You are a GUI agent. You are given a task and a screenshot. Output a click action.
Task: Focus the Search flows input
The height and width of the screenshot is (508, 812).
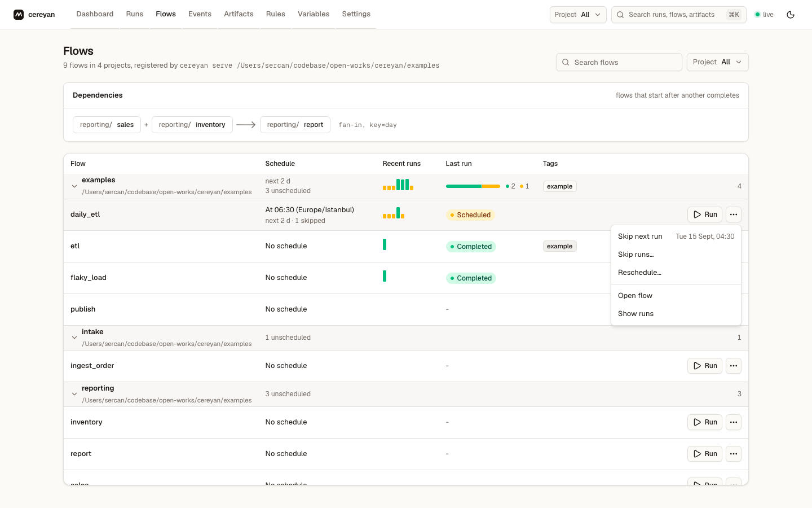pos(619,62)
